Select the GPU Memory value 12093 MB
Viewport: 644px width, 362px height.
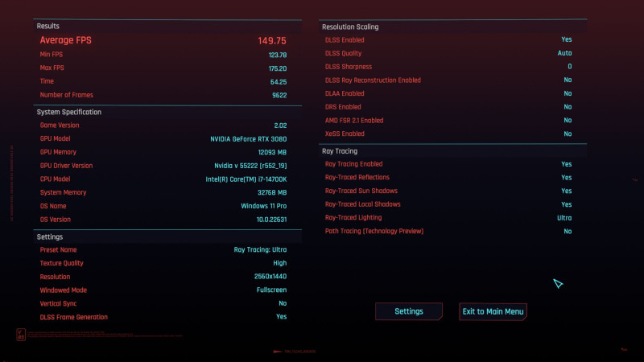tap(272, 152)
